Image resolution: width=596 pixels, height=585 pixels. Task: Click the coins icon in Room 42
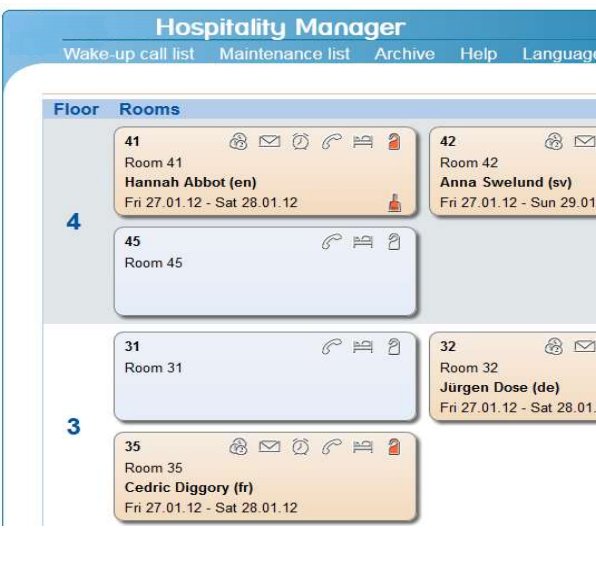coord(554,142)
